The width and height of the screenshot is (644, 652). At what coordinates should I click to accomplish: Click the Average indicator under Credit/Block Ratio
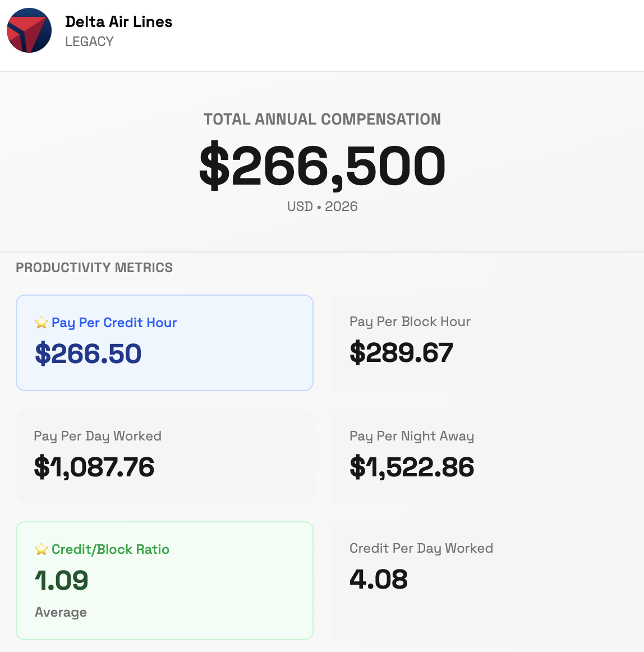[x=61, y=612]
